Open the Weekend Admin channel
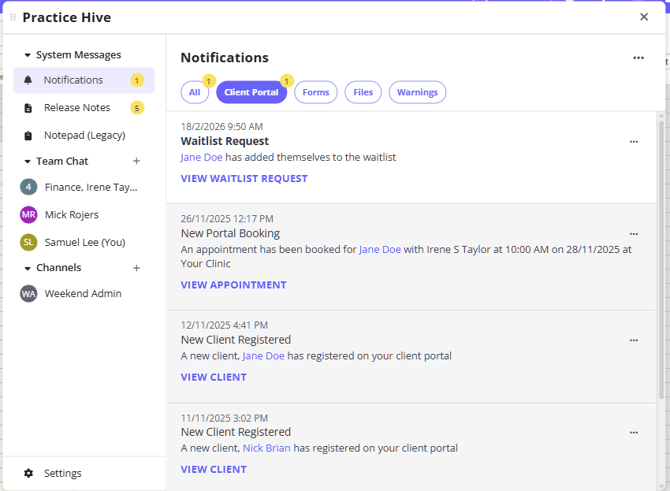Image resolution: width=670 pixels, height=491 pixels. pos(82,294)
